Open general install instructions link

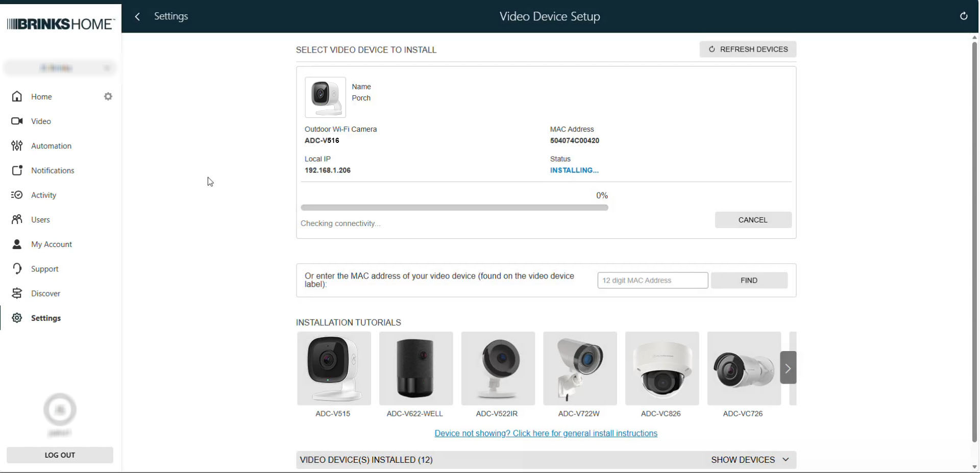pos(546,433)
